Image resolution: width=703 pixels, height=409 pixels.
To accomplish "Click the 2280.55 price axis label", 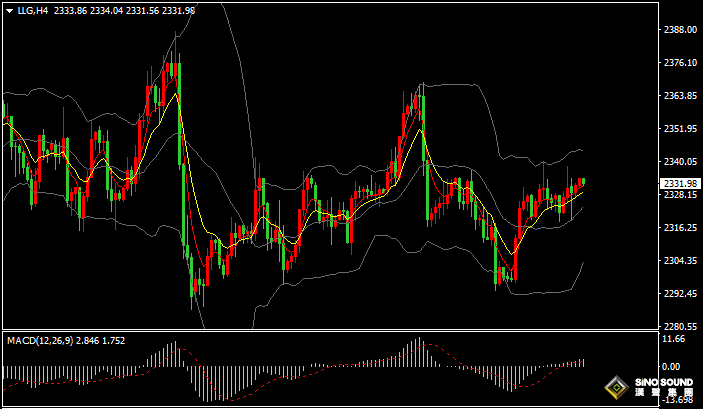I will pos(679,327).
